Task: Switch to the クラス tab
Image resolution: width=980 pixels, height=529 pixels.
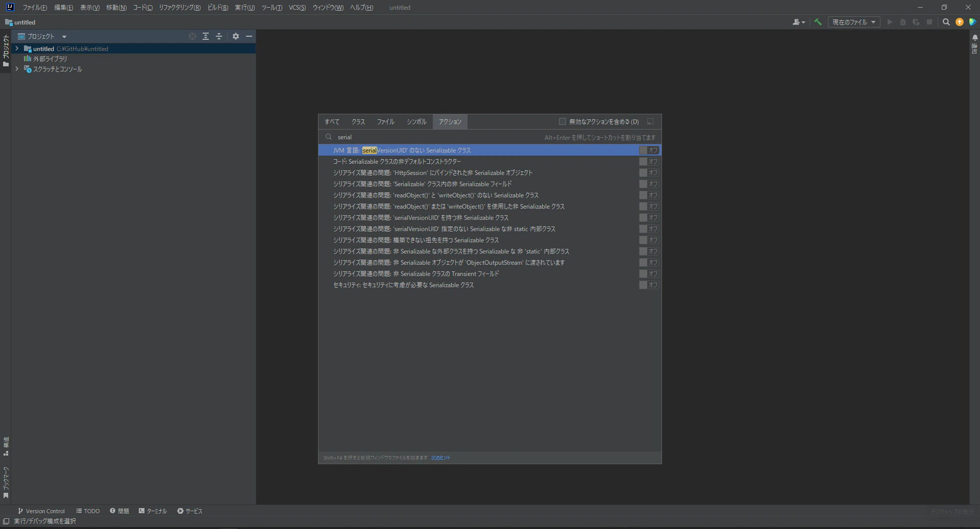Action: pos(358,122)
